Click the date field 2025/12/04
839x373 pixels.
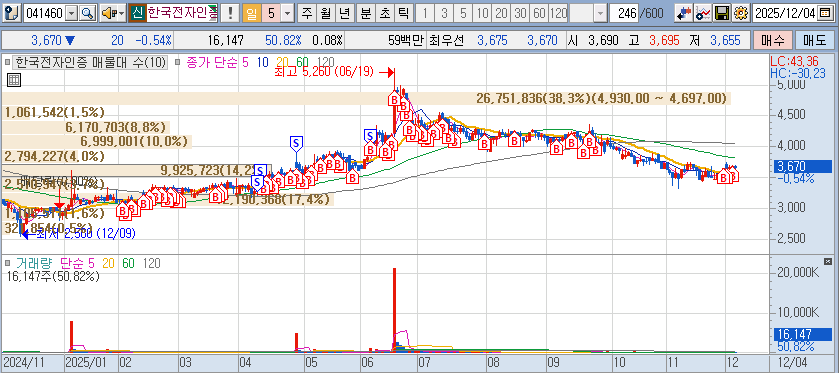[x=785, y=13]
